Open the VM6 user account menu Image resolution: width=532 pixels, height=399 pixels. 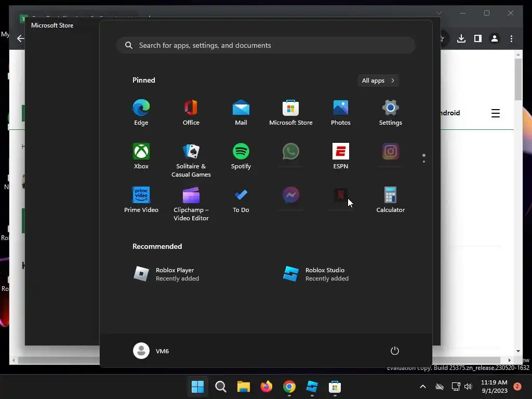click(x=151, y=351)
